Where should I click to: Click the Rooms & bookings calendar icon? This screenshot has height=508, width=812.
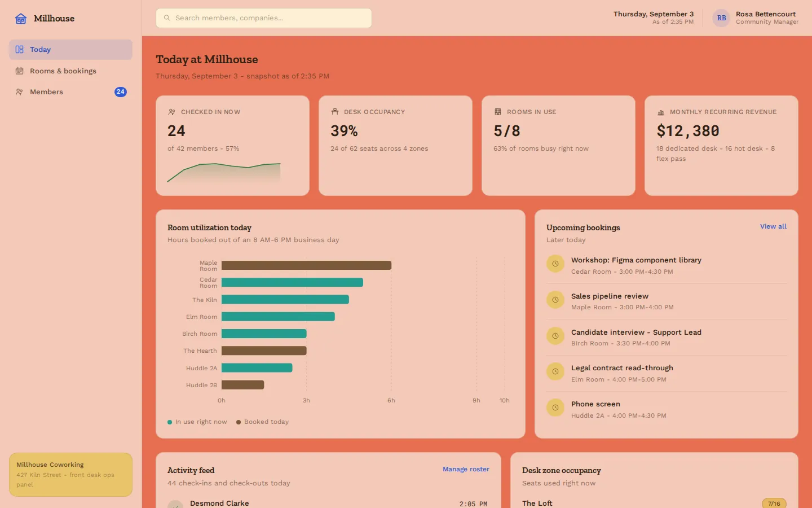tap(19, 71)
